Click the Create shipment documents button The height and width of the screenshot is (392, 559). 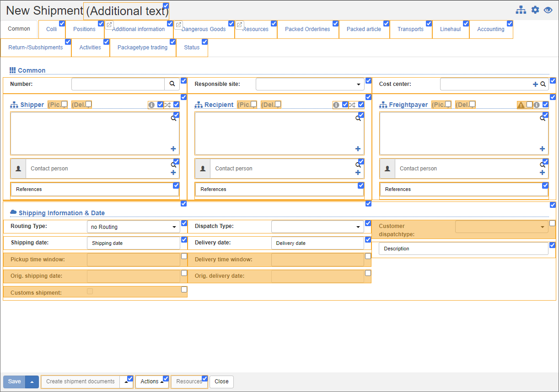pos(80,381)
